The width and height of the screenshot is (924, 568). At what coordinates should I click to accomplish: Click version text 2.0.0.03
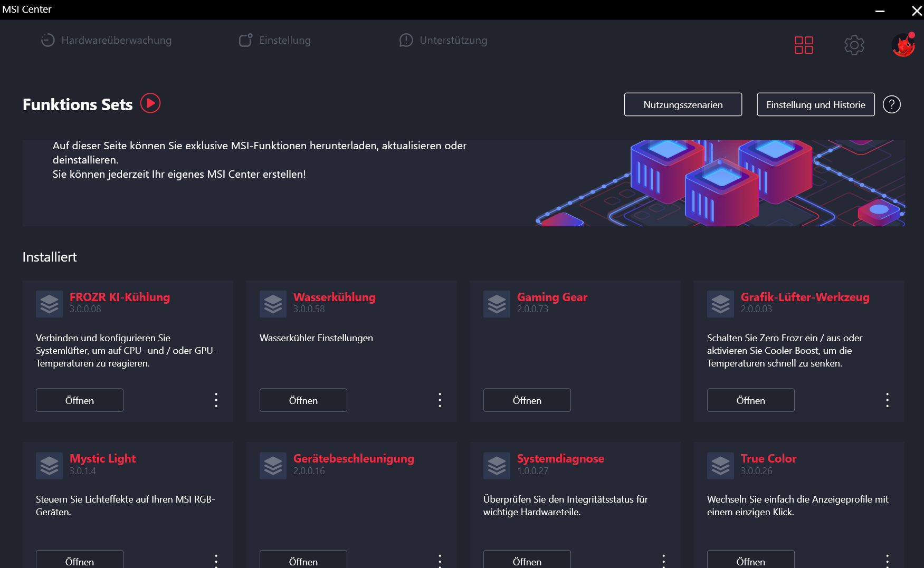(x=757, y=309)
